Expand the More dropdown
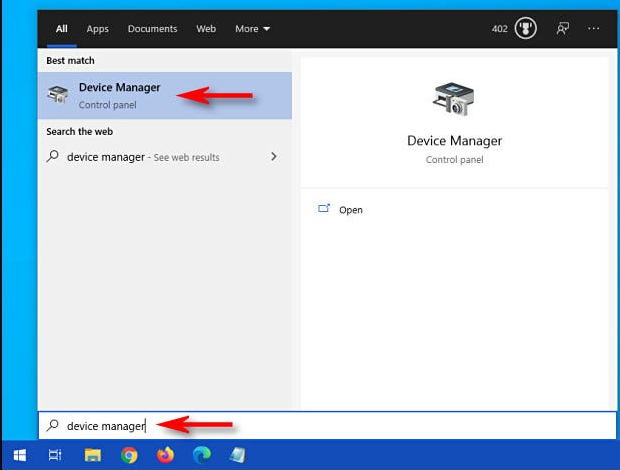This screenshot has height=470, width=620. [x=252, y=29]
